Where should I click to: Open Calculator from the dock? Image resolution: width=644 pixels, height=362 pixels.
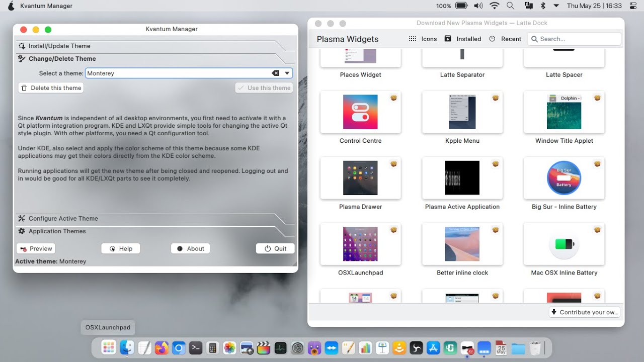(x=212, y=347)
